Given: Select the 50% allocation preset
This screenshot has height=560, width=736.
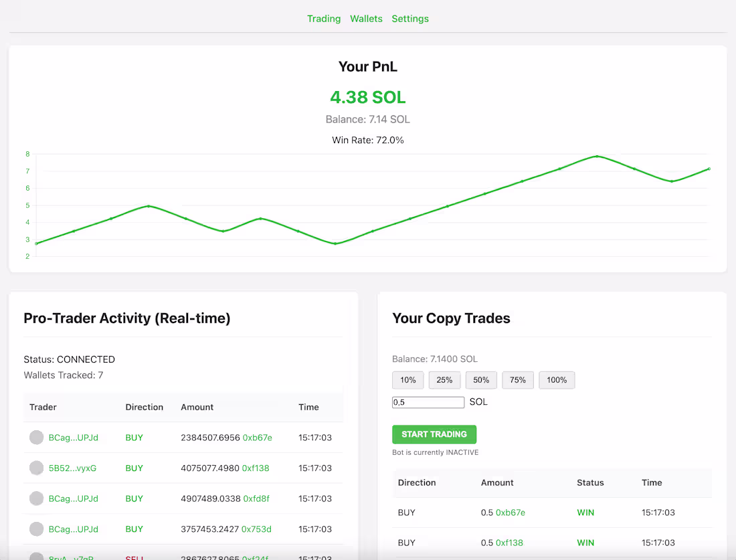Looking at the screenshot, I should pyautogui.click(x=481, y=379).
